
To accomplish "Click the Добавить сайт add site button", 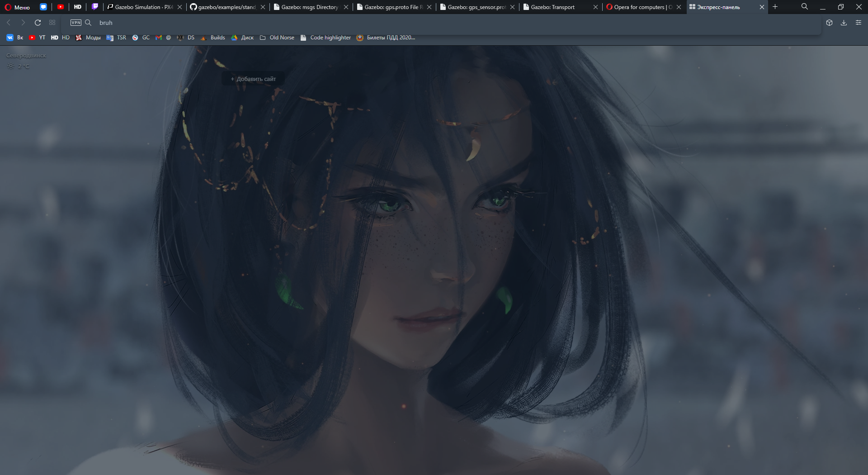I will 253,79.
